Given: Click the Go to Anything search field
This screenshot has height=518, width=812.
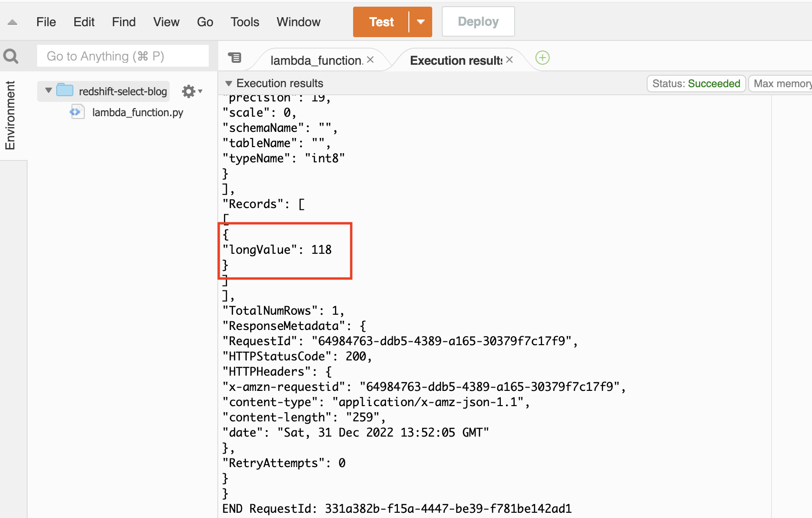Looking at the screenshot, I should (122, 56).
